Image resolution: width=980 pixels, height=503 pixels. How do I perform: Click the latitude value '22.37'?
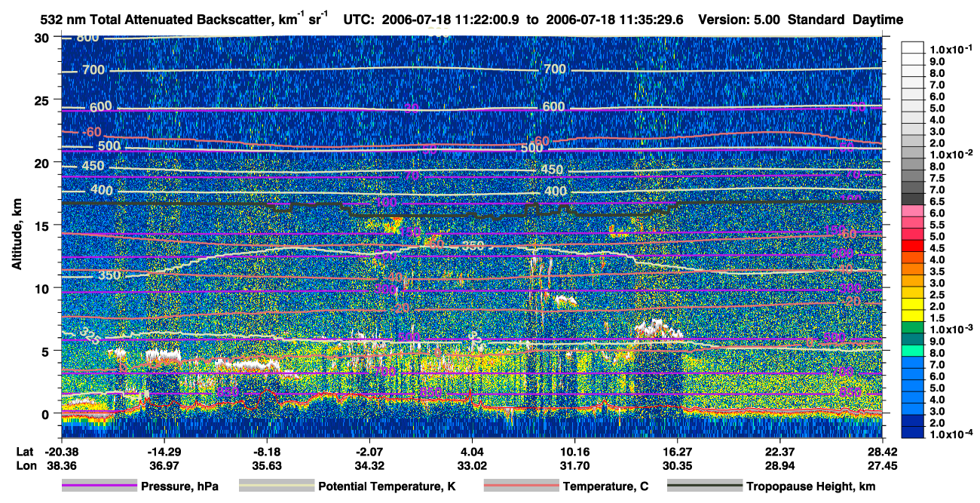click(780, 452)
